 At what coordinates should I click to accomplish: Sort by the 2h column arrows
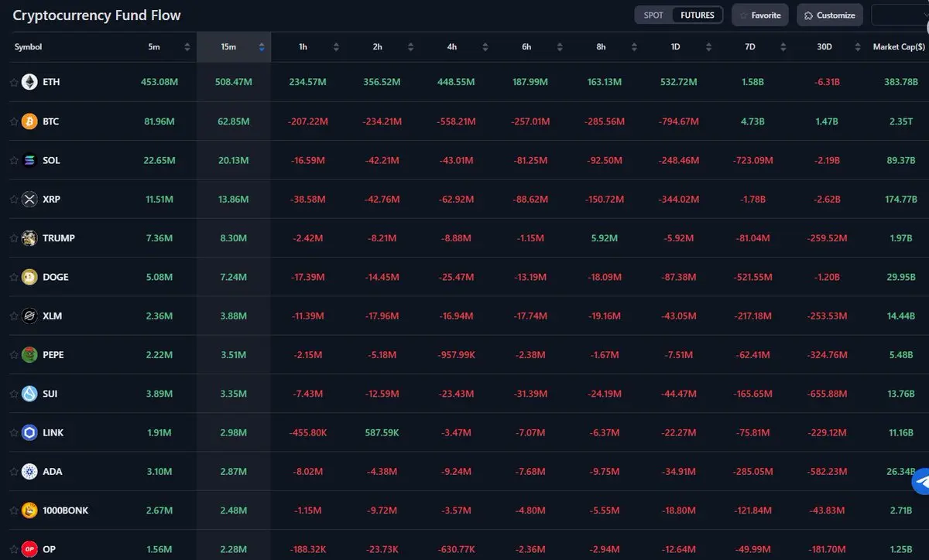click(x=410, y=47)
